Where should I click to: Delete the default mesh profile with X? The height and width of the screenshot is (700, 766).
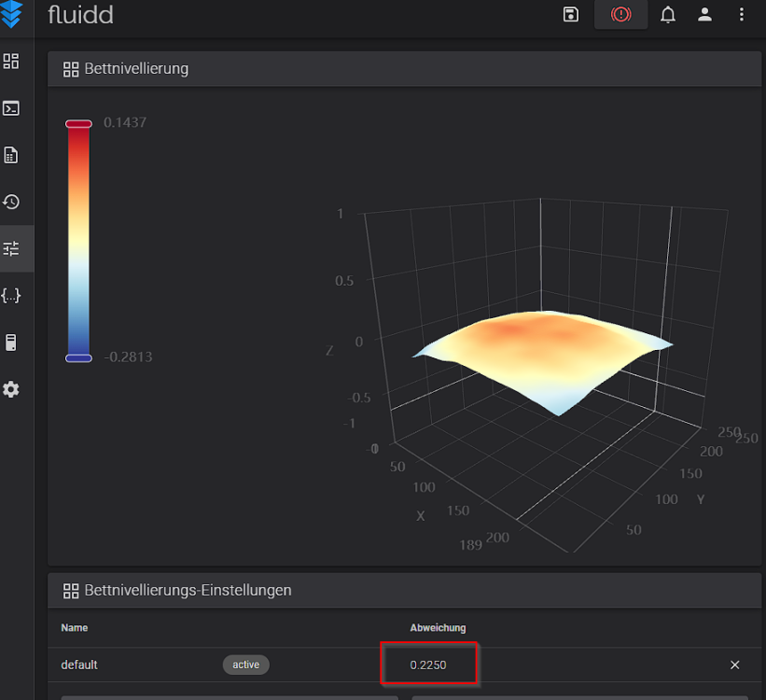coord(734,665)
